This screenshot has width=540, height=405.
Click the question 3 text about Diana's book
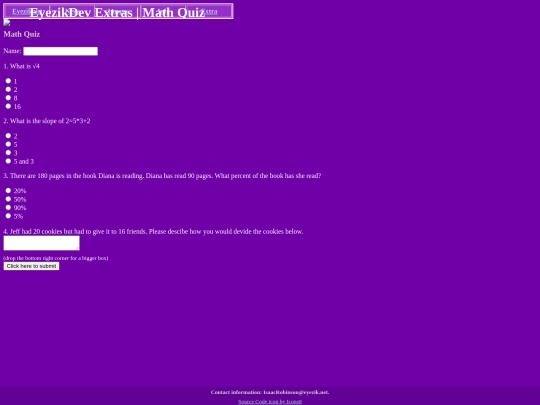coord(162,176)
